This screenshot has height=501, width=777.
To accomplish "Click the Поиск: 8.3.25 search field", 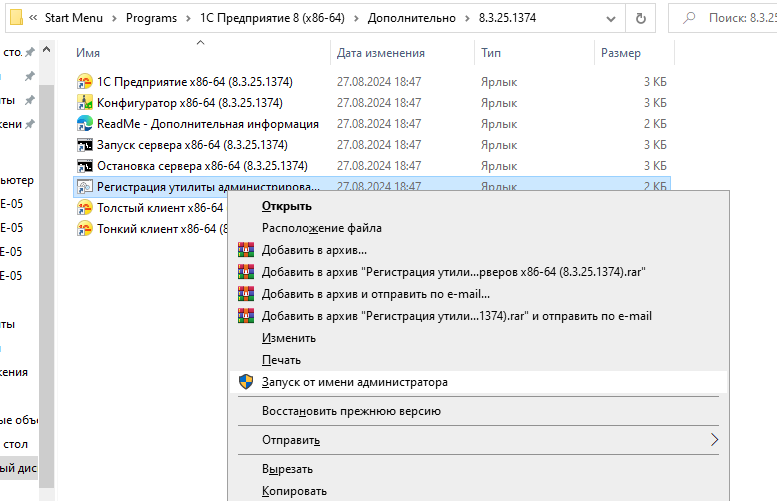I will click(723, 18).
